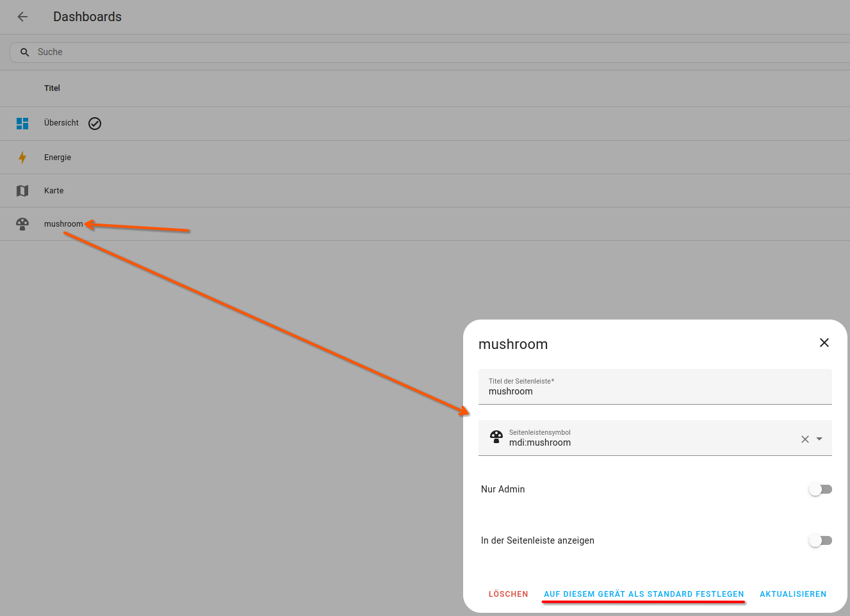Click the Energie lightning bolt icon
The height and width of the screenshot is (616, 850).
(x=22, y=158)
